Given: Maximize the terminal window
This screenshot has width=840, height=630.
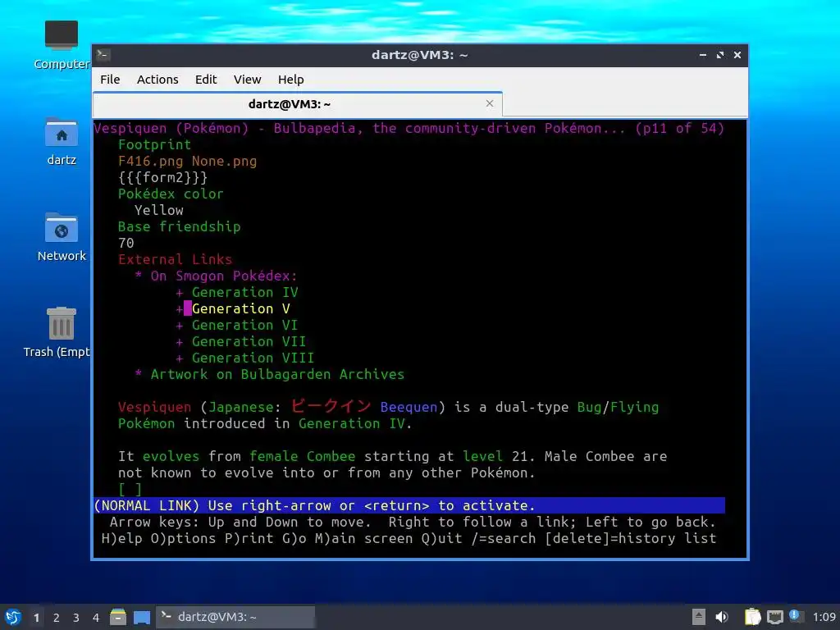Looking at the screenshot, I should click(720, 55).
